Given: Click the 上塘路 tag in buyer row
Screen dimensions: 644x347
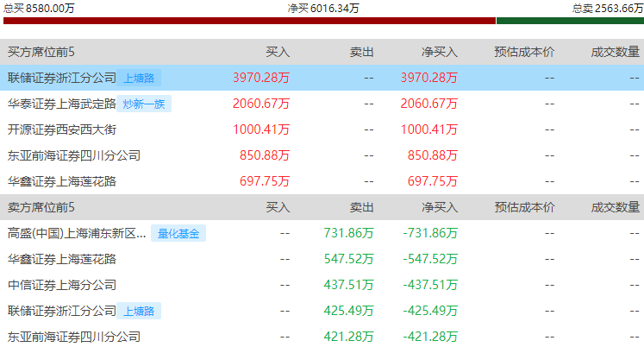Looking at the screenshot, I should [x=139, y=78].
